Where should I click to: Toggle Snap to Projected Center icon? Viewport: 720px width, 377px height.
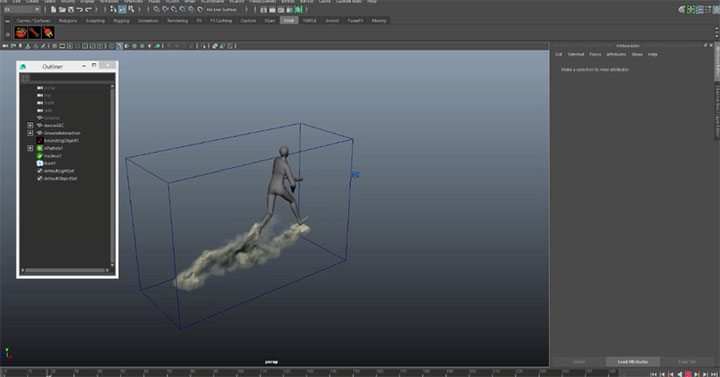click(182, 9)
